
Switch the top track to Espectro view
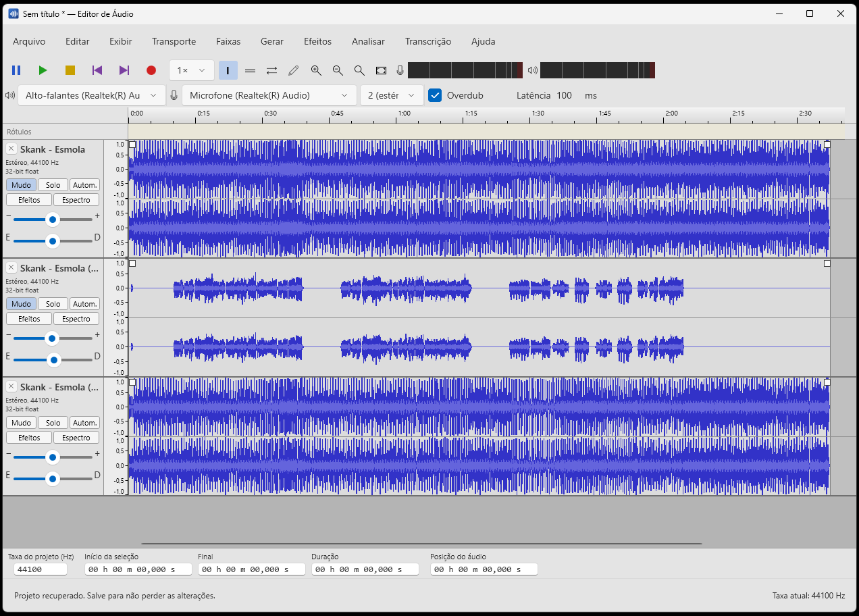(76, 200)
